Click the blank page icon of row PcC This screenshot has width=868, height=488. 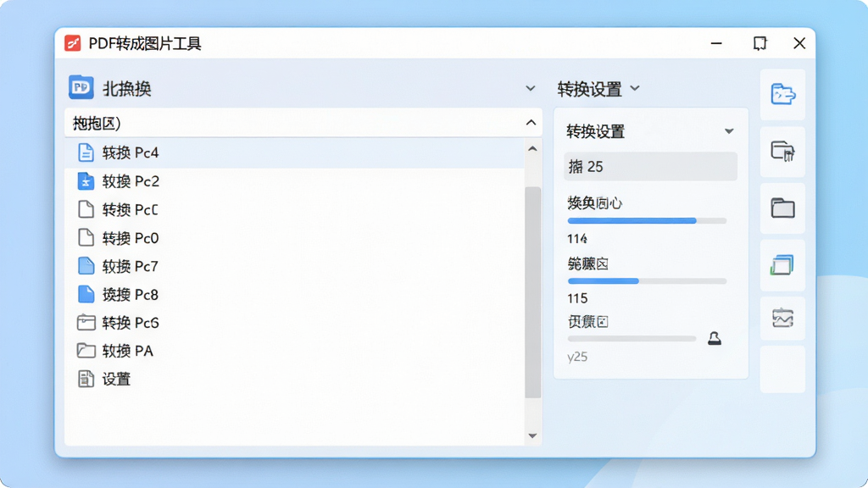coord(86,209)
